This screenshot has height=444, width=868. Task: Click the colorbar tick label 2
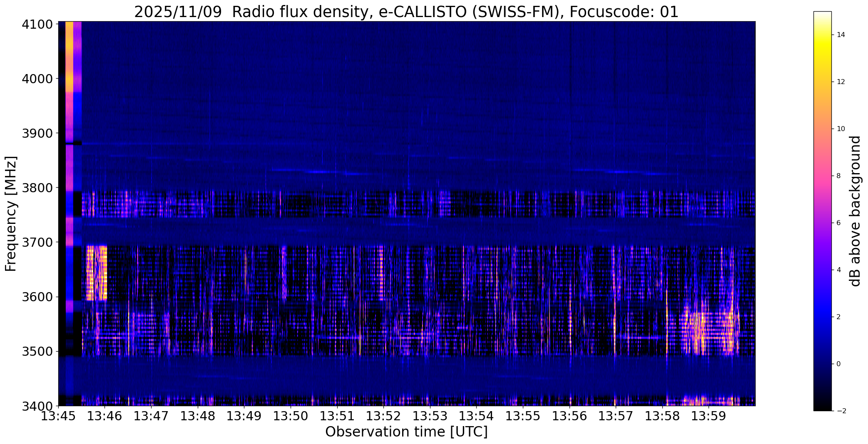tap(838, 317)
